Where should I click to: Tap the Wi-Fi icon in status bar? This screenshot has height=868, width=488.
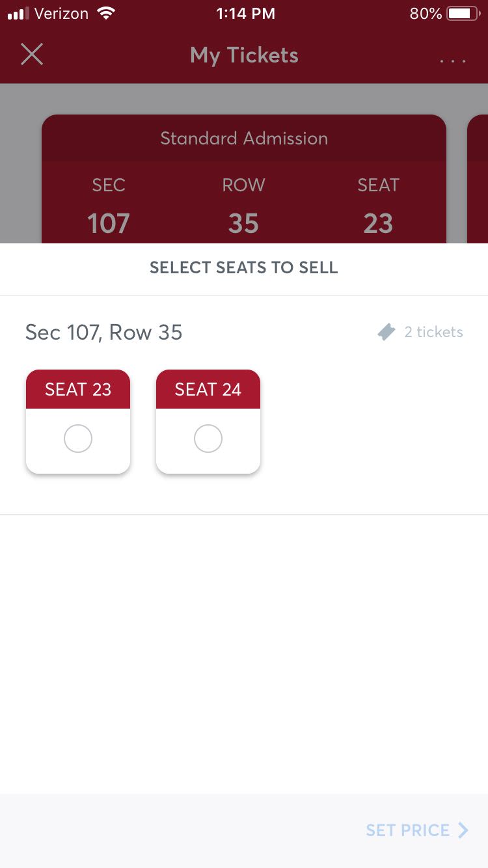pyautogui.click(x=105, y=14)
